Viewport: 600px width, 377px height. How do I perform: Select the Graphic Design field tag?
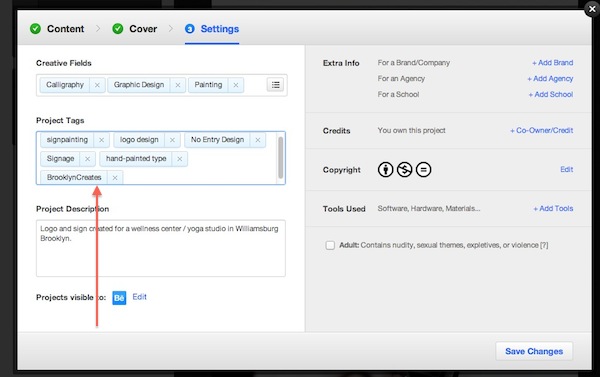(139, 85)
